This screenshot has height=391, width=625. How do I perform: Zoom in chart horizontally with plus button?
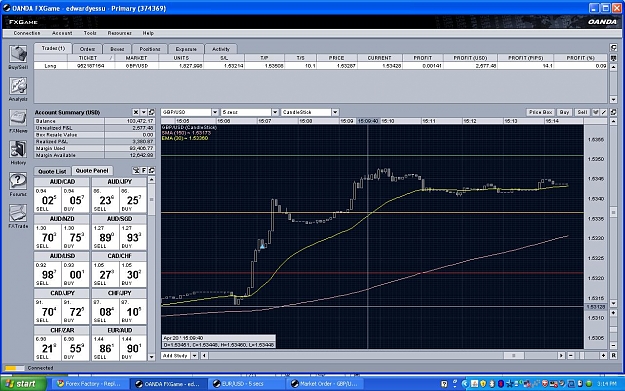(x=603, y=356)
